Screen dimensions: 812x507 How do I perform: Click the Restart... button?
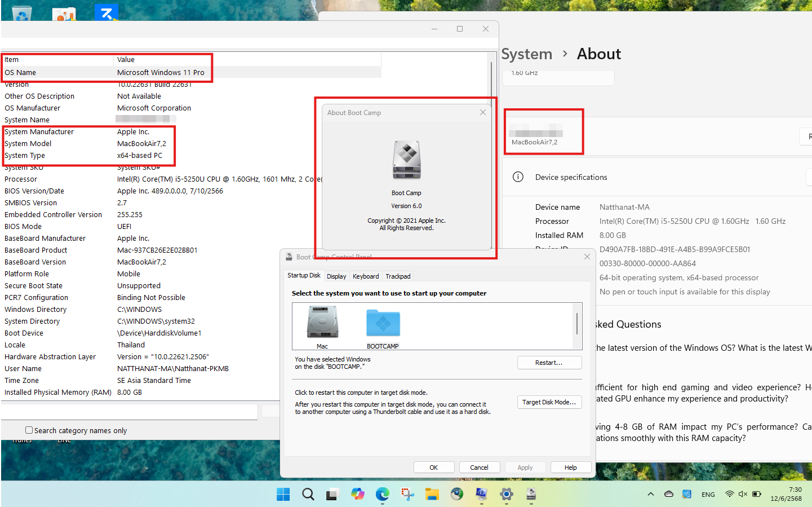tap(549, 363)
